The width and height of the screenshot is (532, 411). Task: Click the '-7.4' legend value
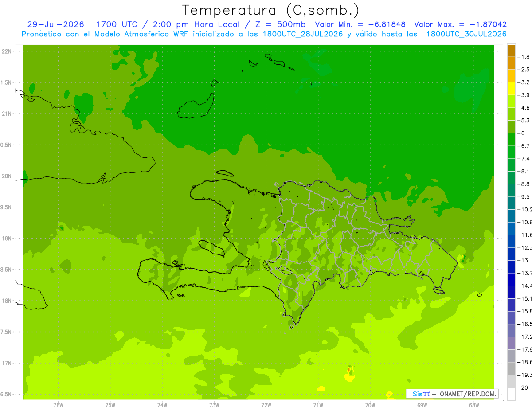click(524, 158)
